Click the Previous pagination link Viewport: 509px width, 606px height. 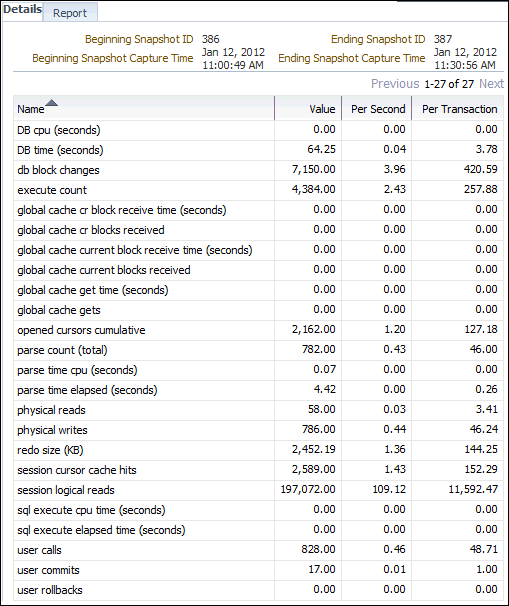(395, 83)
